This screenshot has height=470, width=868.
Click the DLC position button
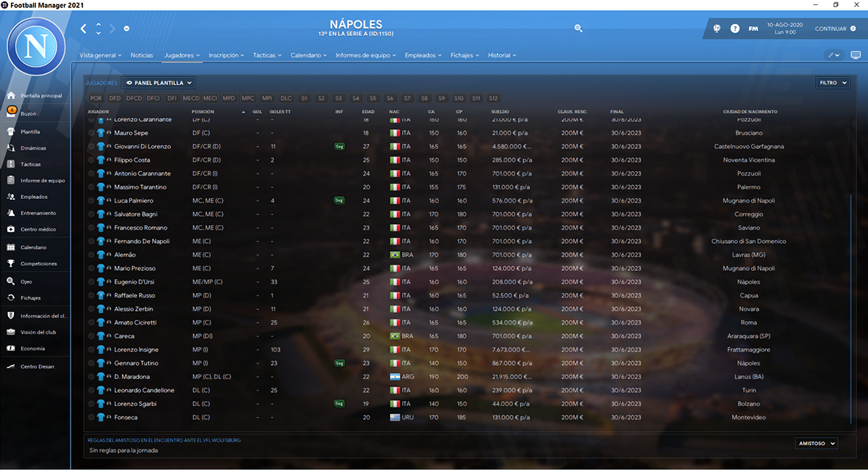click(x=286, y=98)
